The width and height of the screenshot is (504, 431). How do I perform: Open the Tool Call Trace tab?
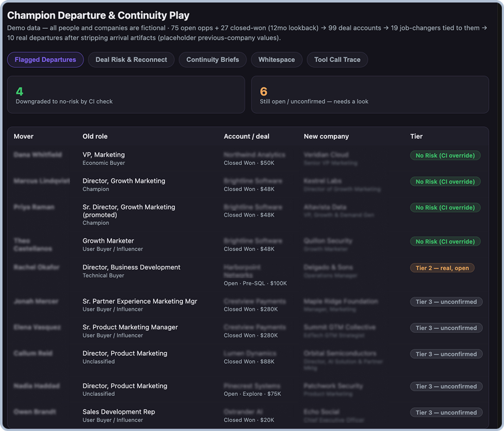pos(337,60)
